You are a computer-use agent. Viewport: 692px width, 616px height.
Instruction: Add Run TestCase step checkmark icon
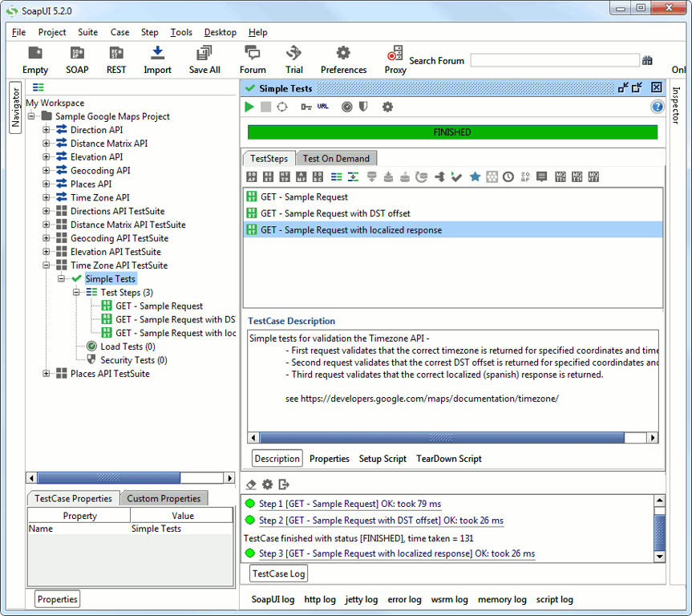(456, 177)
